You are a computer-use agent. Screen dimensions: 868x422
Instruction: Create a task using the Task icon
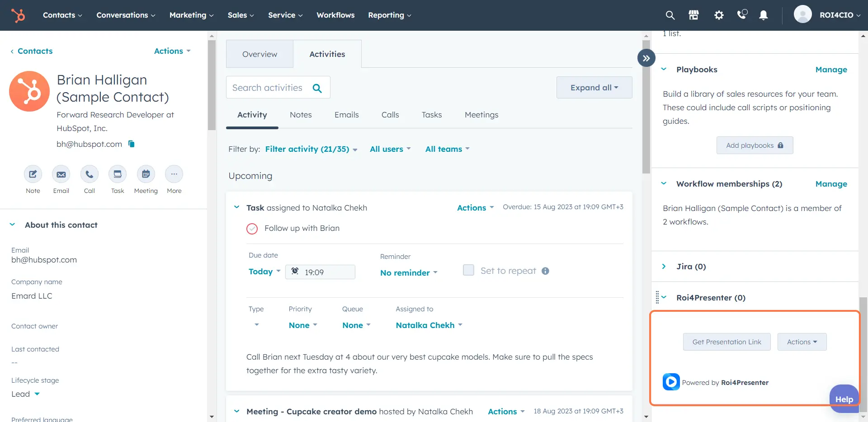point(117,174)
